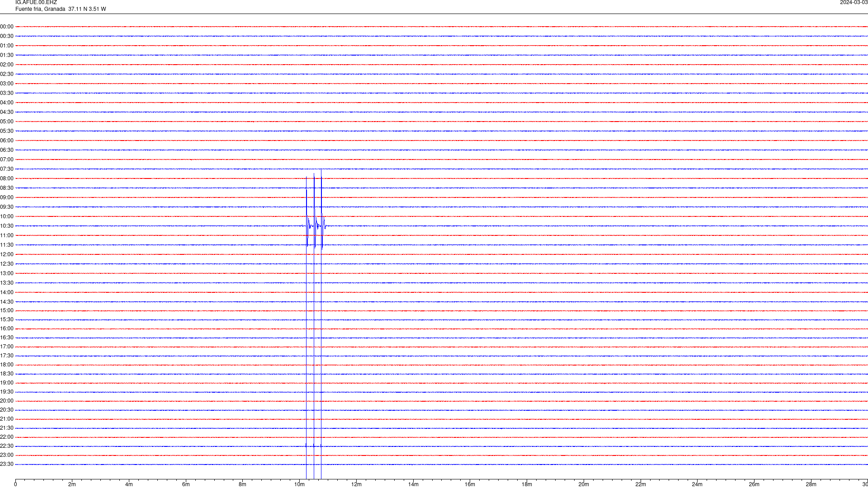The height and width of the screenshot is (488, 868).
Task: Click the 10m tick on the time axis
Action: (299, 484)
